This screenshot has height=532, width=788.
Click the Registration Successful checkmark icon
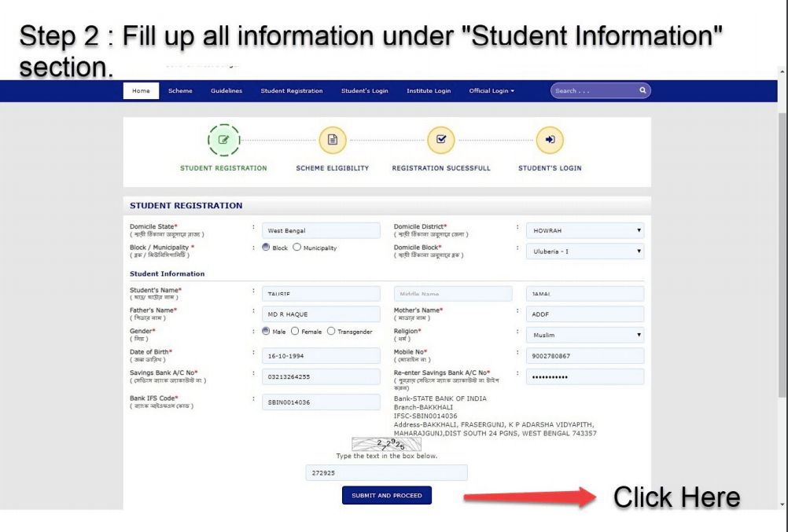440,140
